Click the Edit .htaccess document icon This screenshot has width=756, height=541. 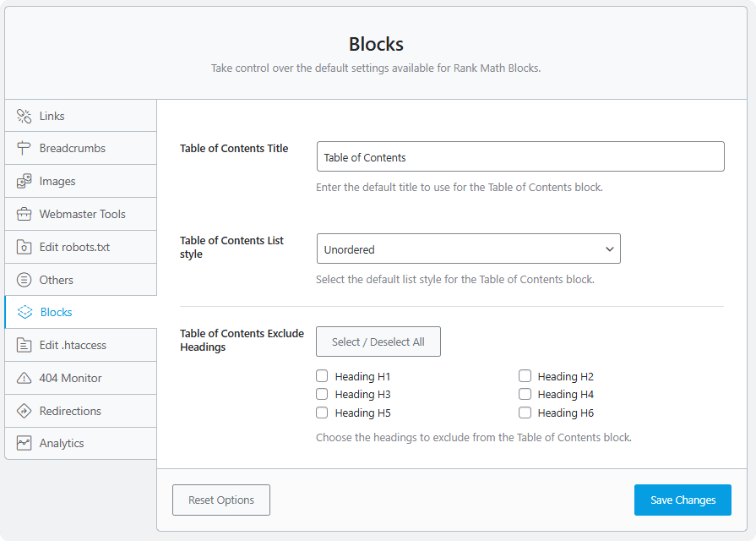24,345
